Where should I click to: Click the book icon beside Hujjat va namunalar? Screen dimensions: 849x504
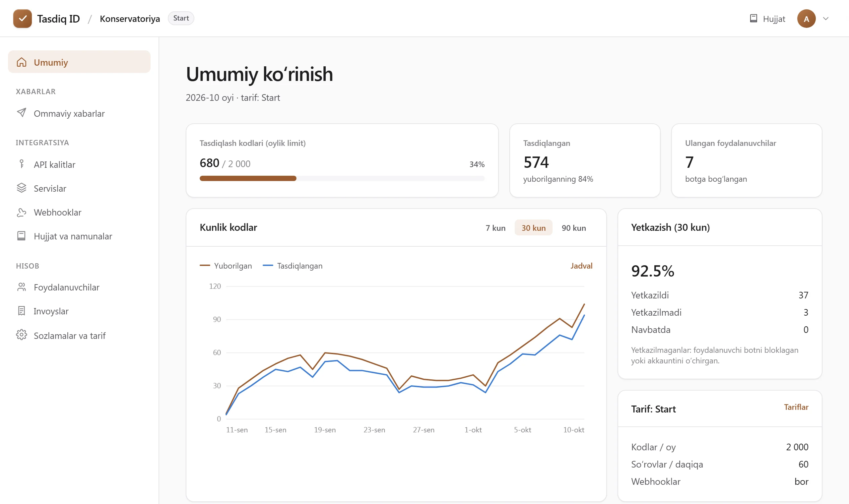click(x=22, y=236)
